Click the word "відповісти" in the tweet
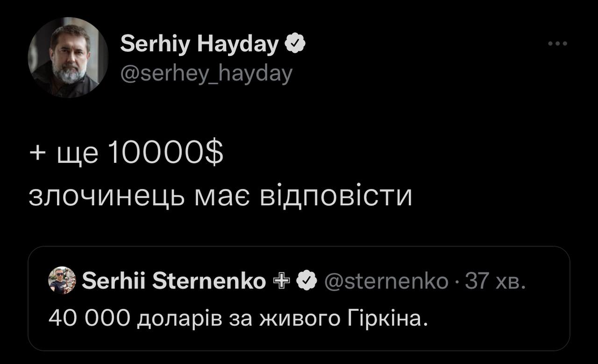The height and width of the screenshot is (364, 598). (336, 197)
